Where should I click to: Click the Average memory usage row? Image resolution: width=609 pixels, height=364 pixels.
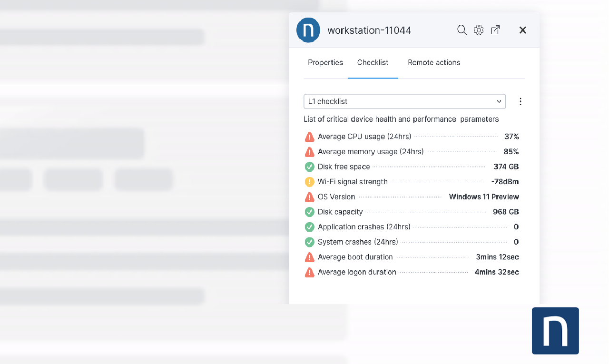click(x=371, y=152)
